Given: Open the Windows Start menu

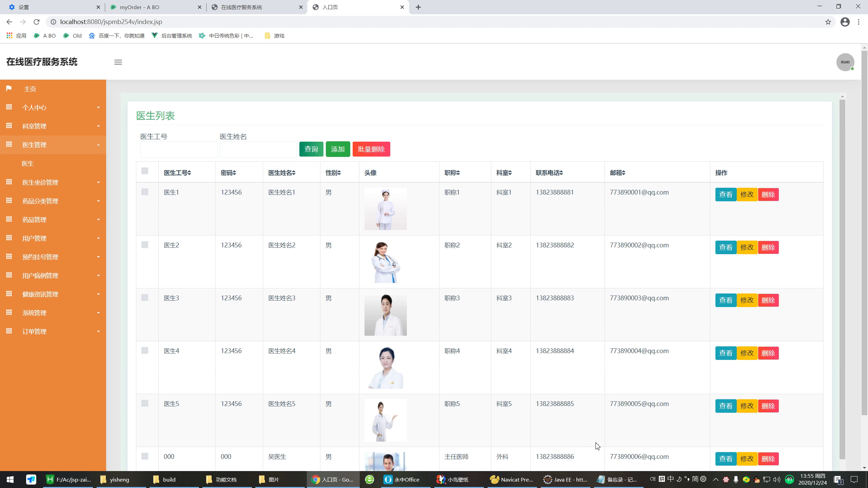Looking at the screenshot, I should [10, 480].
